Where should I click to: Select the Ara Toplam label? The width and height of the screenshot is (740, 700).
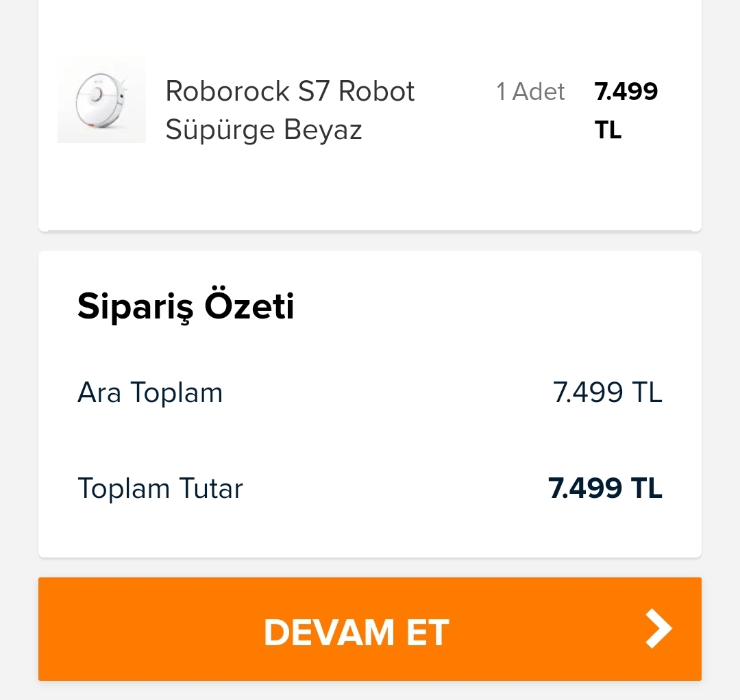click(x=150, y=392)
